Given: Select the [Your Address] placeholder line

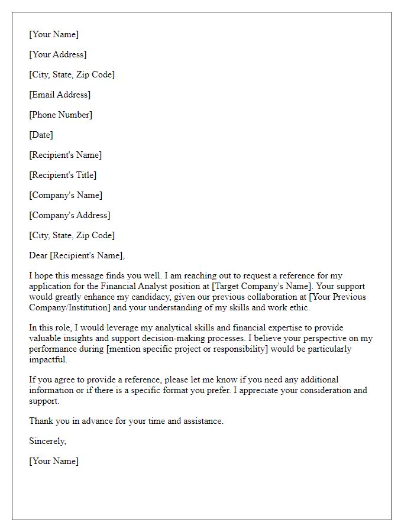Looking at the screenshot, I should [x=58, y=54].
